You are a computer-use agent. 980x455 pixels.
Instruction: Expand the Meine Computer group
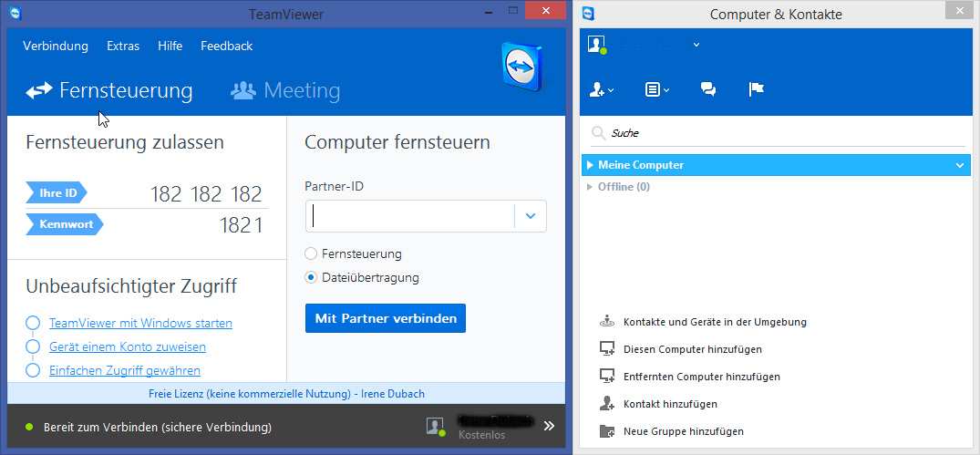590,165
